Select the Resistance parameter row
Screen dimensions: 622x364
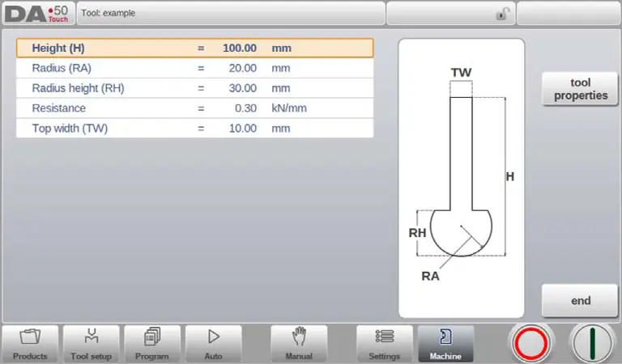point(194,108)
